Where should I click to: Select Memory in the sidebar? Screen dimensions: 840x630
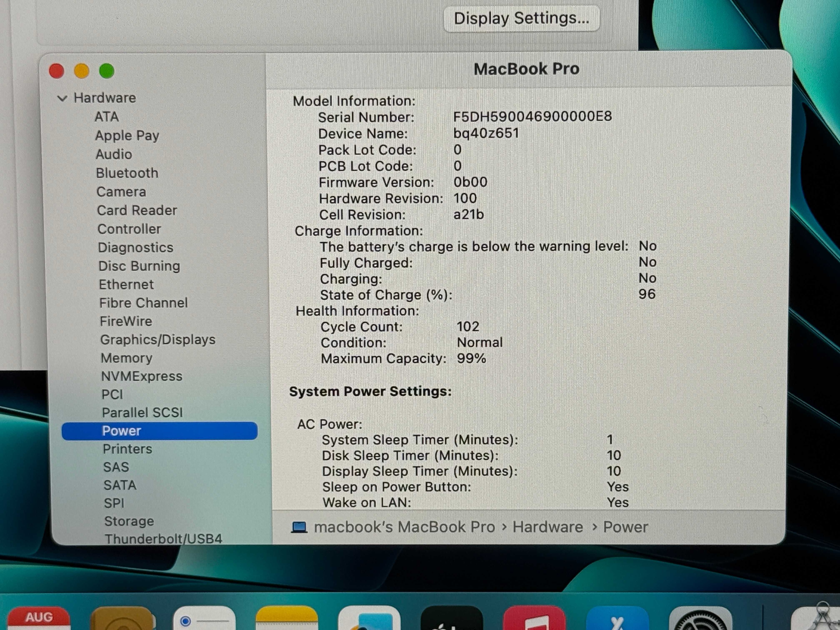[126, 358]
